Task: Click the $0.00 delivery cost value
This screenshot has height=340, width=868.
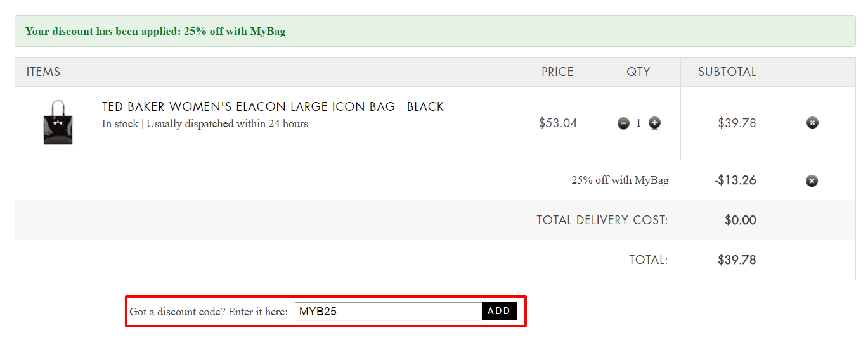Action: click(x=741, y=220)
